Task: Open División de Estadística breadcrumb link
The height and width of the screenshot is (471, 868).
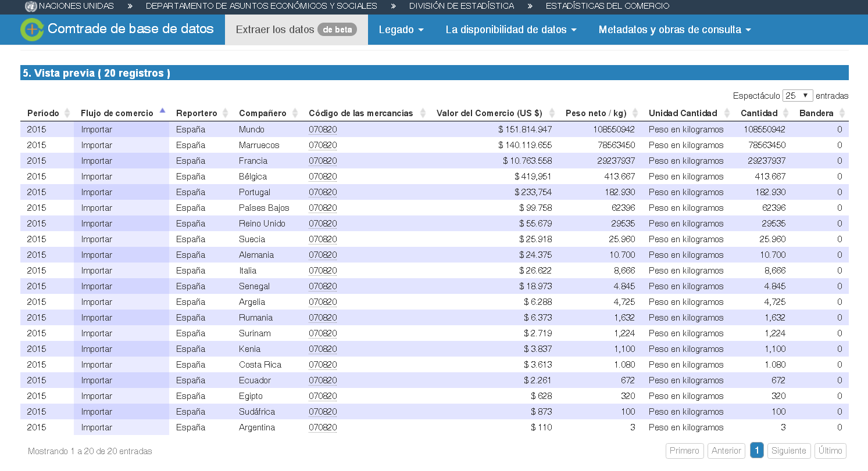Action: click(x=461, y=6)
